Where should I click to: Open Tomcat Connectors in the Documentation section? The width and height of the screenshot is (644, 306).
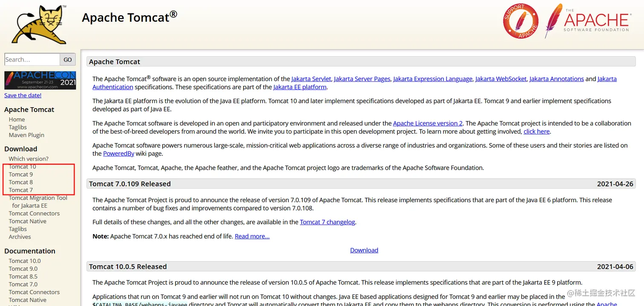(x=34, y=292)
